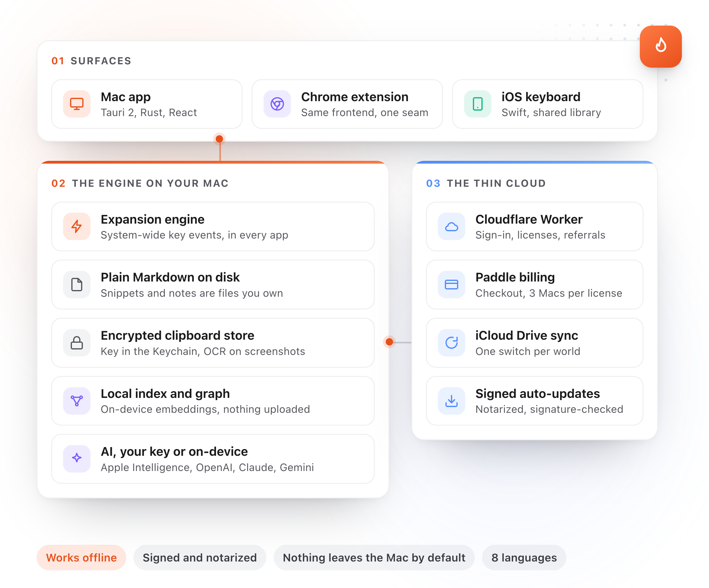The width and height of the screenshot is (709, 588).
Task: Click the Encrypted clipboard store title
Action: (177, 335)
